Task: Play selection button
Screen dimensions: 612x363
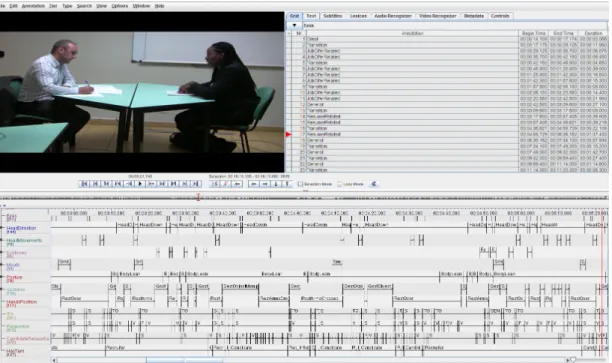Action: click(215, 184)
